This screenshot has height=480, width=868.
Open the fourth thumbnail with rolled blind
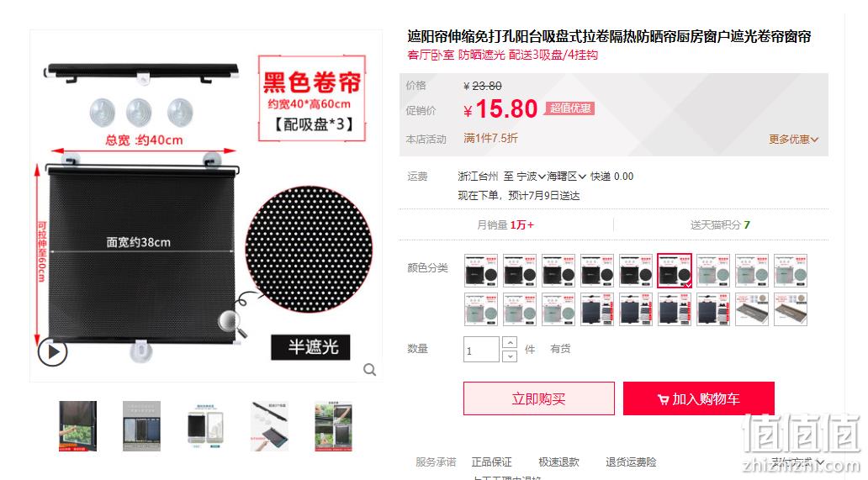pos(270,426)
